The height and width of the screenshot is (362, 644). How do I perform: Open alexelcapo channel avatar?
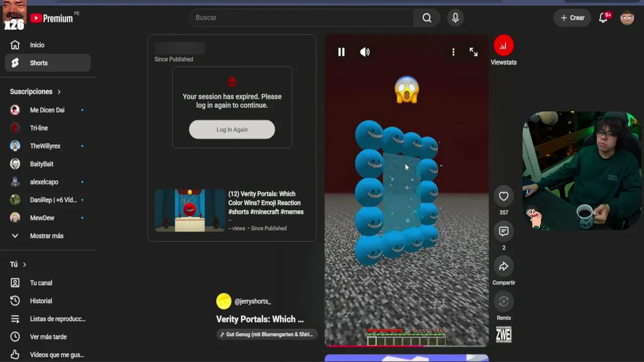[15, 182]
